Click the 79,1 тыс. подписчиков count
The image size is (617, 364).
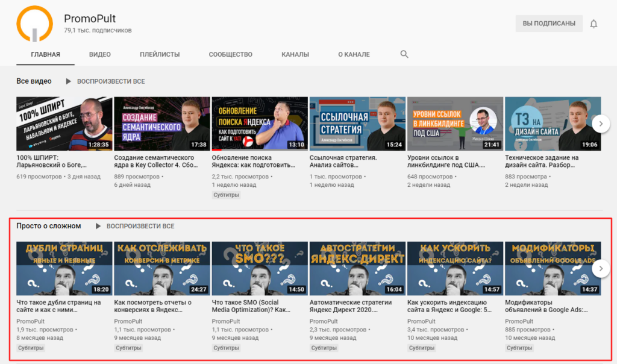tap(98, 30)
